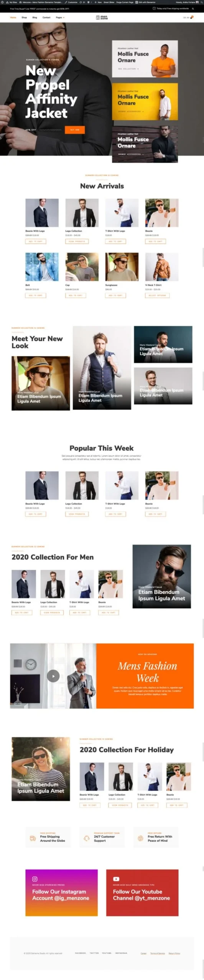
Task: Open the Facebook footer link
Action: coord(81,953)
